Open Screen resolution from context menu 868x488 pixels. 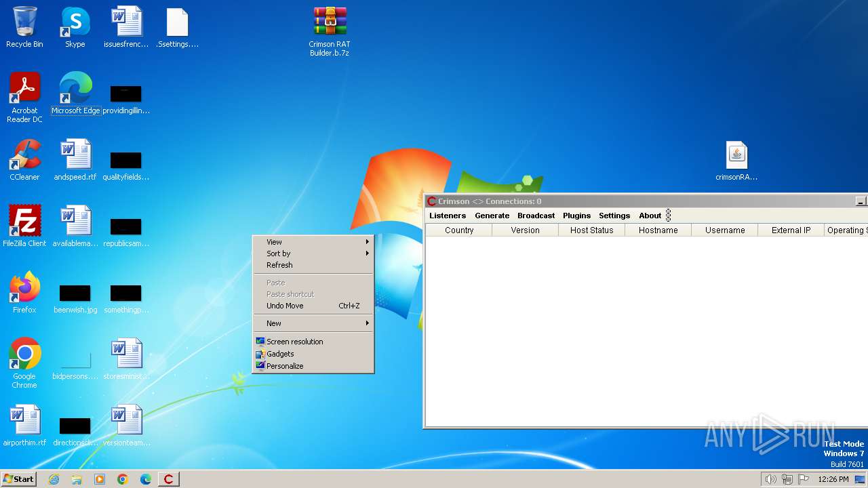click(x=313, y=342)
